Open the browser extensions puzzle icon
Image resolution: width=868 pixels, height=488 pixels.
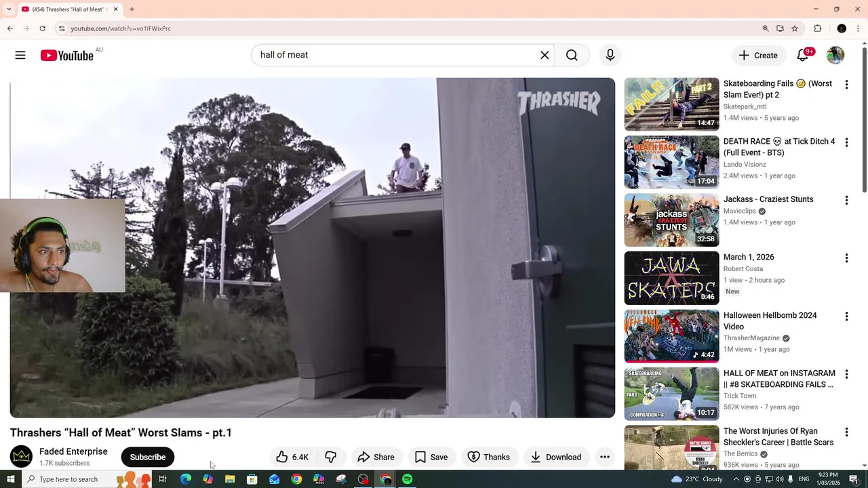(x=817, y=28)
